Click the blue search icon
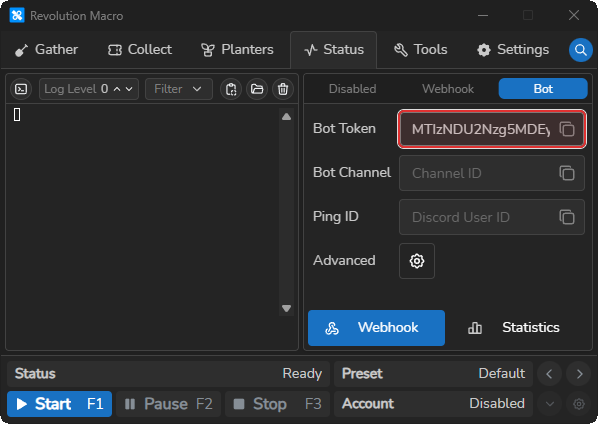 tap(580, 50)
